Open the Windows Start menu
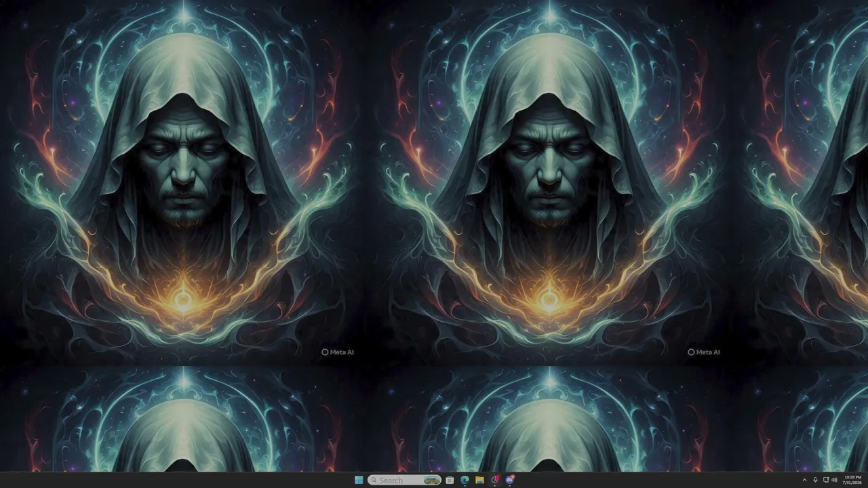This screenshot has width=868, height=488. tap(359, 480)
